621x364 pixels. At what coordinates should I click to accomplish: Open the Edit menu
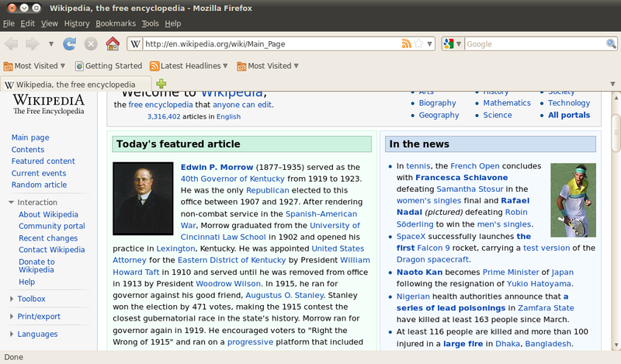[x=28, y=23]
